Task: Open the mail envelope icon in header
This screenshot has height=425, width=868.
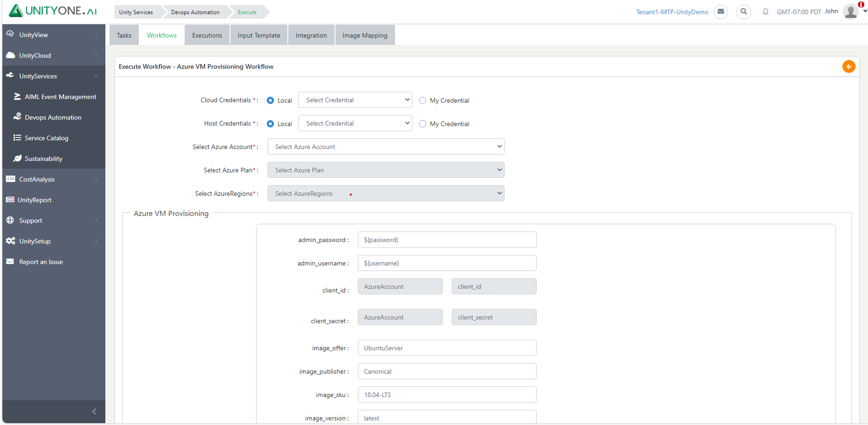Action: pos(721,12)
